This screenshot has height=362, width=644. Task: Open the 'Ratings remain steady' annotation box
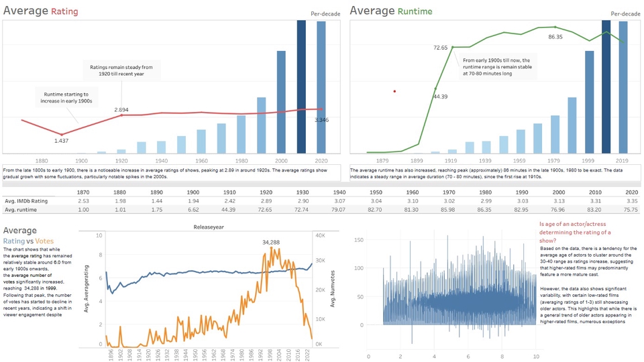(x=121, y=70)
